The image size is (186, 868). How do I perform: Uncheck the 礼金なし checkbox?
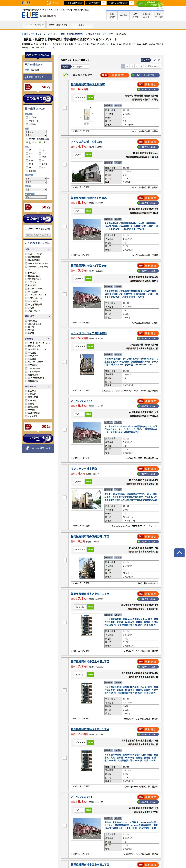pos(40,142)
